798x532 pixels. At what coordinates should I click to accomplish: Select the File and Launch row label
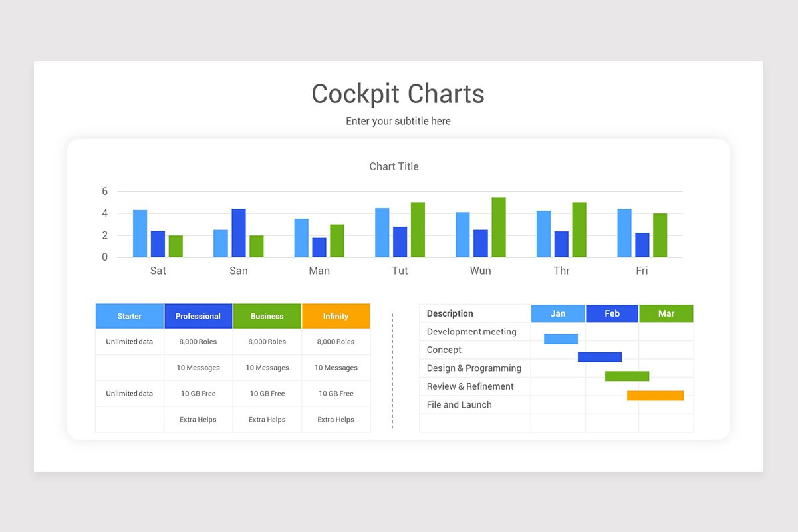point(458,404)
